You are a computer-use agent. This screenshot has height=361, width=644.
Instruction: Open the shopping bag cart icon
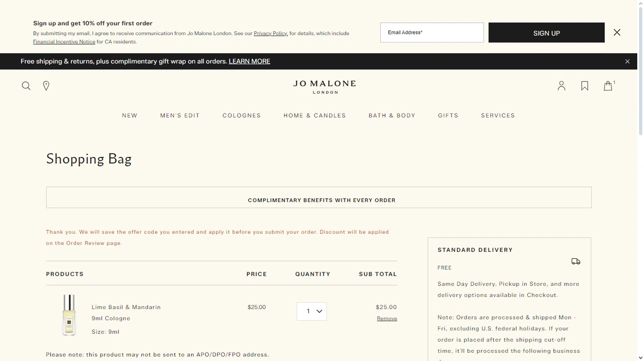(x=609, y=86)
